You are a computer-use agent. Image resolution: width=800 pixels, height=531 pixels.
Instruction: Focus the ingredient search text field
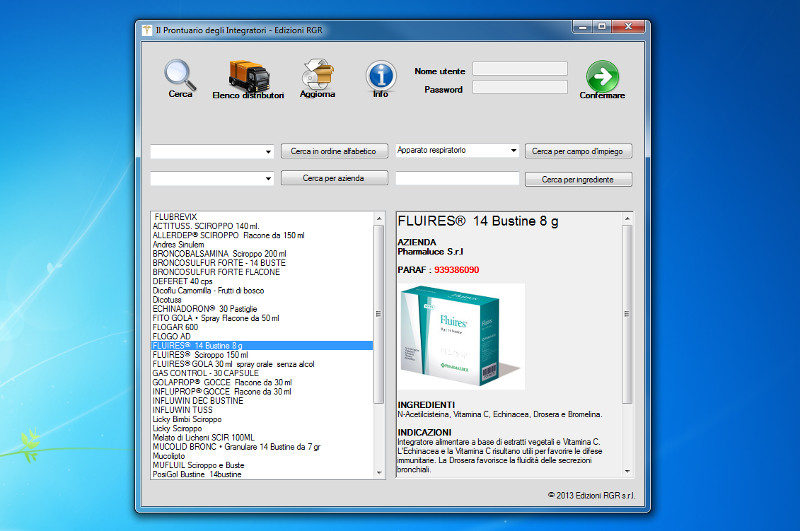[x=457, y=178]
